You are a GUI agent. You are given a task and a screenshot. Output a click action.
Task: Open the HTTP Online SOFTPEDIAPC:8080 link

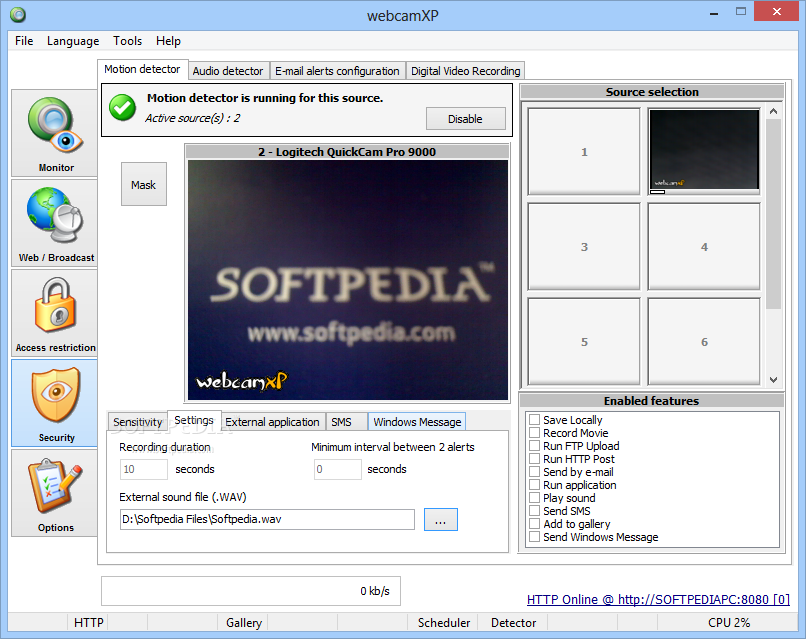pyautogui.click(x=658, y=599)
